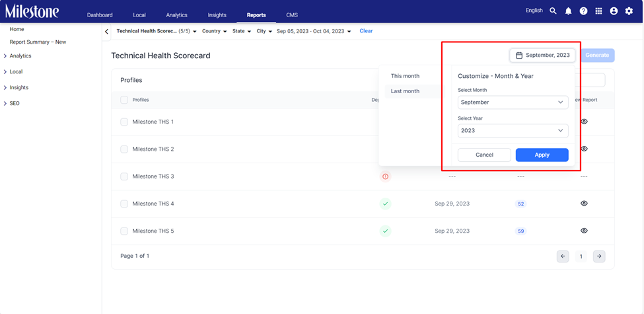Check the Milestone THS 3 checkbox
The height and width of the screenshot is (314, 644).
[124, 177]
